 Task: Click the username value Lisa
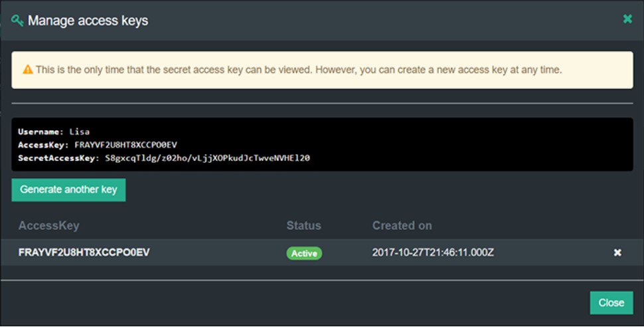[80, 132]
